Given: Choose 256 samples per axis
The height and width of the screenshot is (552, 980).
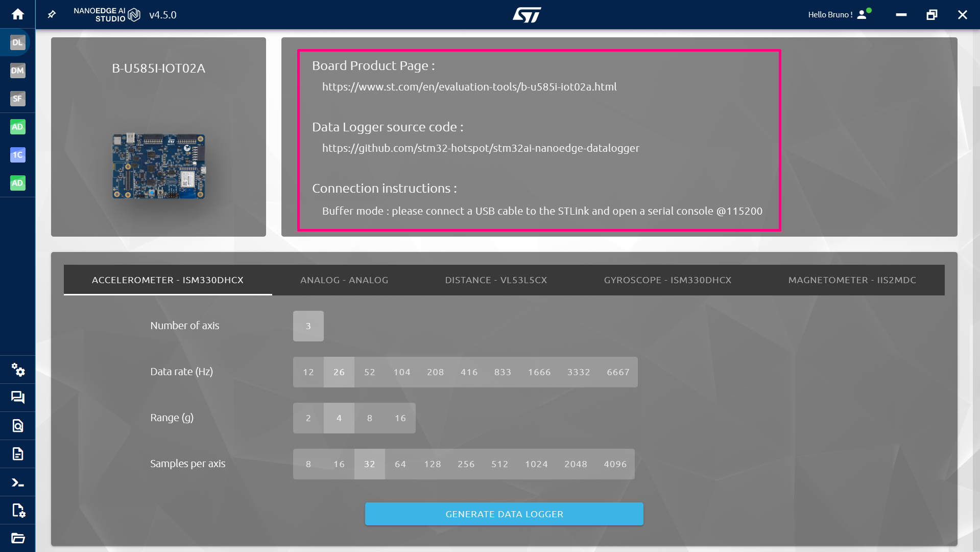Looking at the screenshot, I should pyautogui.click(x=465, y=464).
